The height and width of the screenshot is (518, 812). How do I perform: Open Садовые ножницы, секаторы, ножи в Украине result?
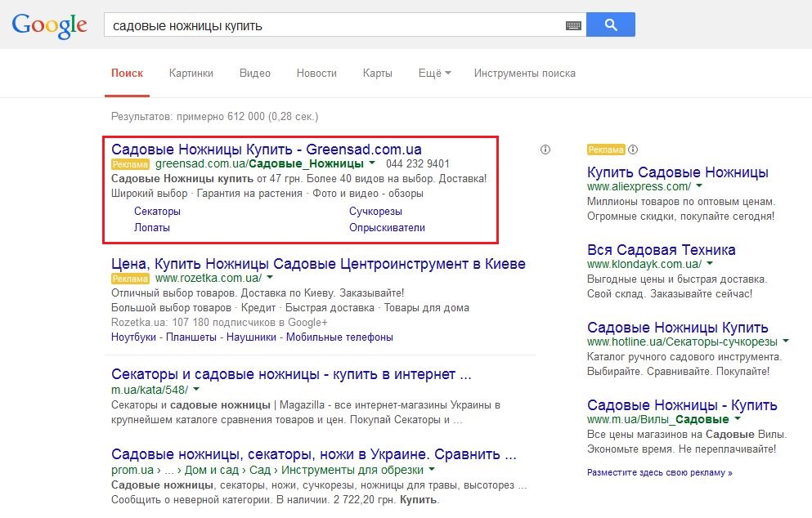pos(314,454)
